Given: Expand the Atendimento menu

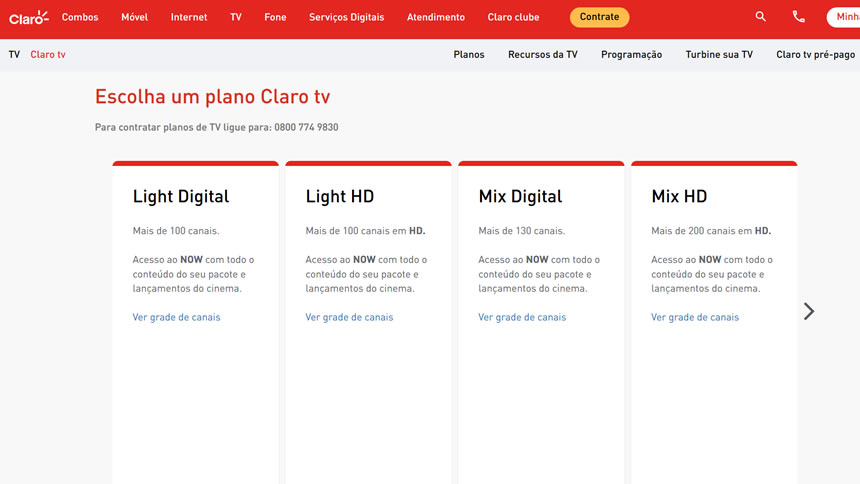Looking at the screenshot, I should tap(436, 17).
